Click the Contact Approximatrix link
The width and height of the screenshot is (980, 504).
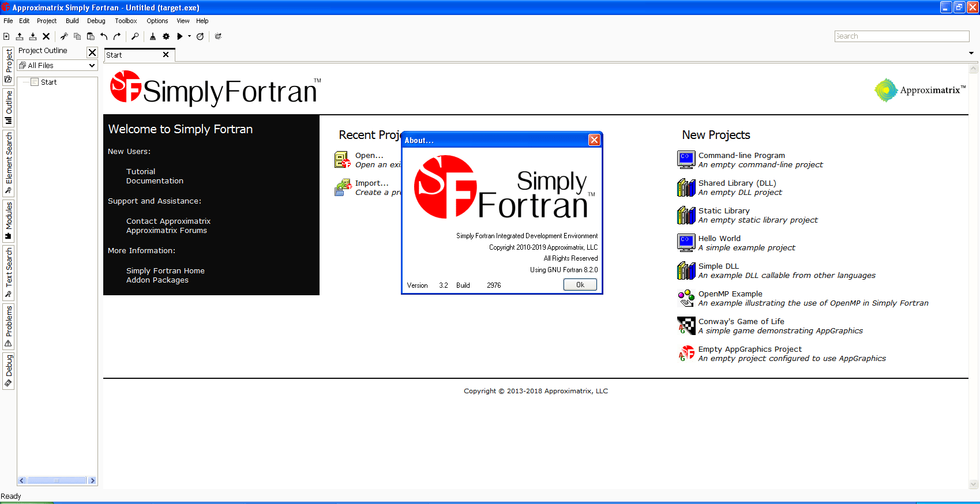pyautogui.click(x=168, y=221)
